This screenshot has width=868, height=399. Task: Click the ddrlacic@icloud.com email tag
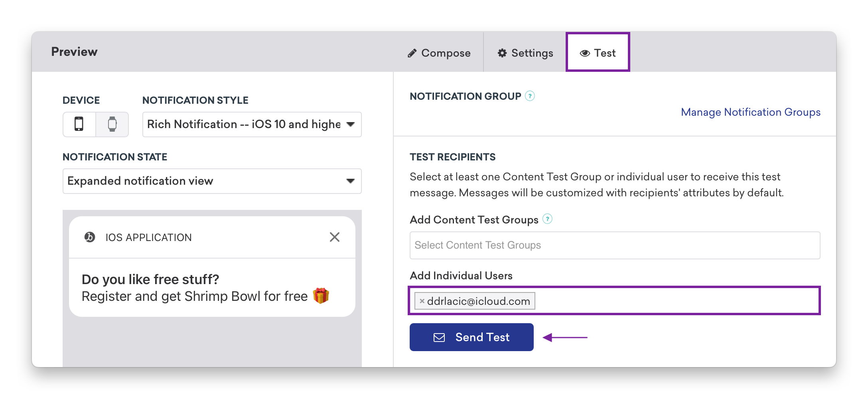475,301
